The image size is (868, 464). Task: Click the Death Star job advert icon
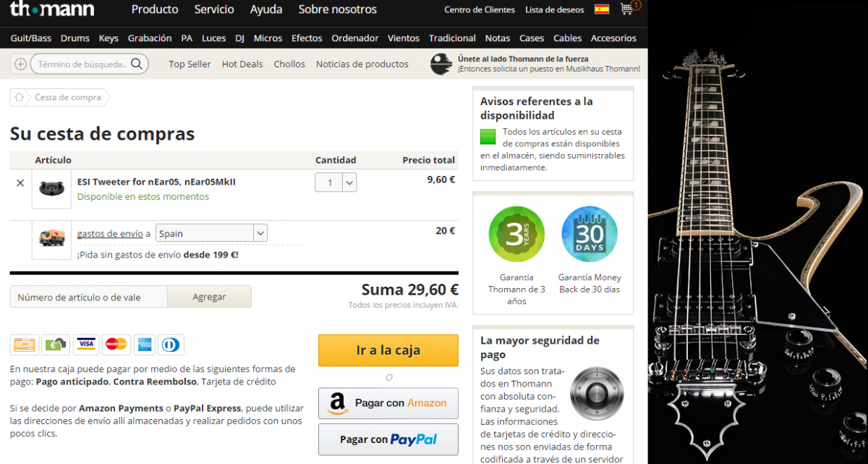point(441,64)
